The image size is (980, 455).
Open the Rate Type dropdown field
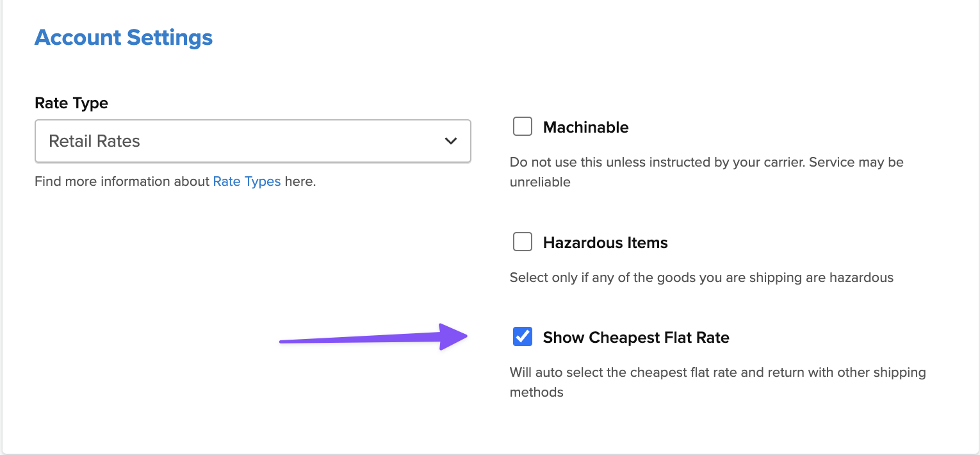(x=252, y=141)
